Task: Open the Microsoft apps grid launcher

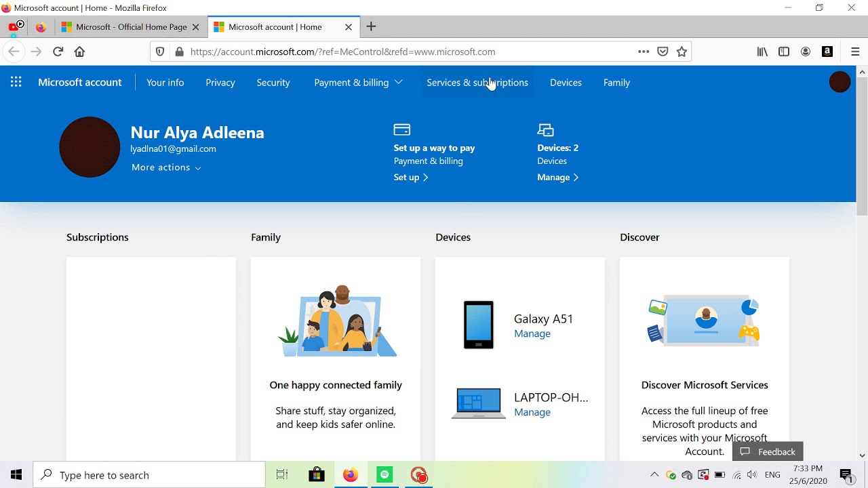Action: [x=16, y=82]
